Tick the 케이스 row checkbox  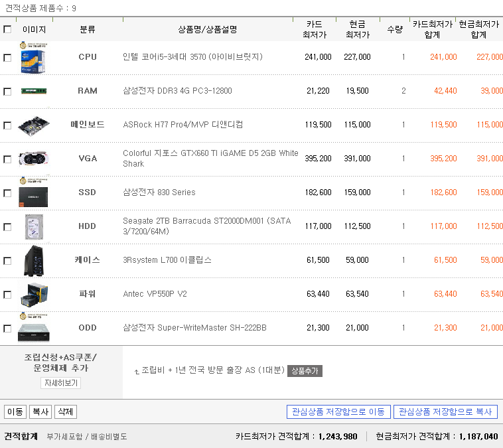[7, 261]
